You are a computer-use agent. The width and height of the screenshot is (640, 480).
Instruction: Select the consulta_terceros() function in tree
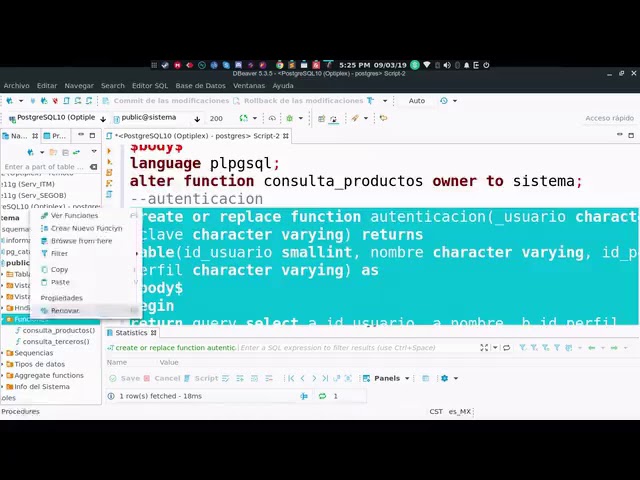pyautogui.click(x=56, y=342)
